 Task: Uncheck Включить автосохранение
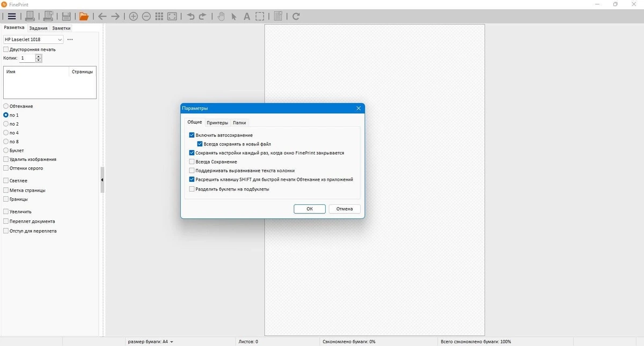click(x=192, y=135)
